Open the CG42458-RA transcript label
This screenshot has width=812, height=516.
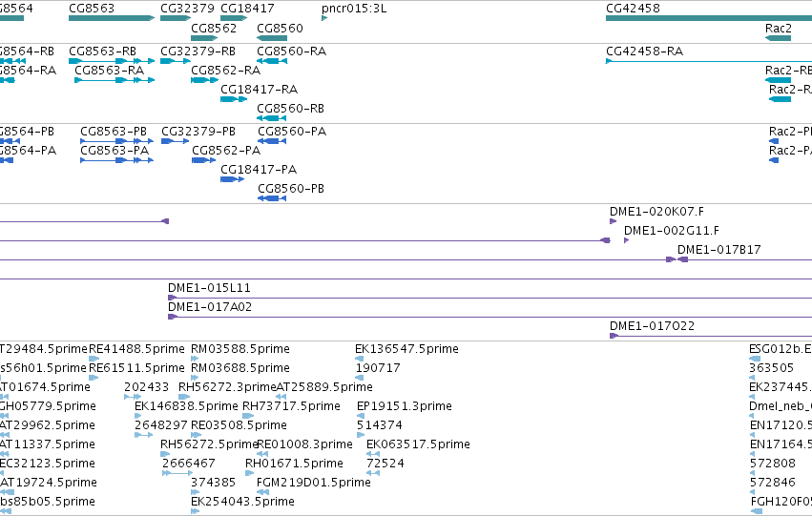[x=644, y=52]
